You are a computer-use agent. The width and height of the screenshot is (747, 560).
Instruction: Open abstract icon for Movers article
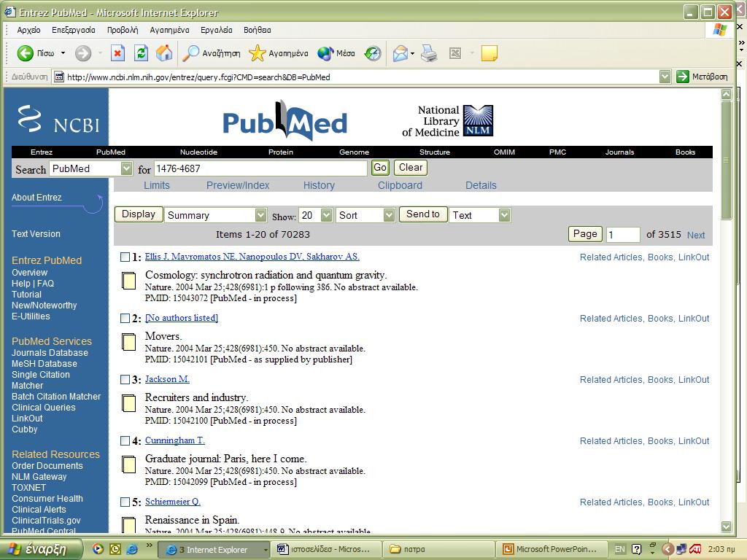click(x=128, y=342)
